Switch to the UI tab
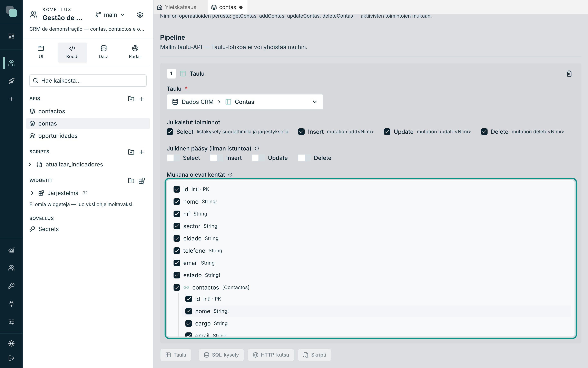The image size is (588, 368). click(x=41, y=52)
